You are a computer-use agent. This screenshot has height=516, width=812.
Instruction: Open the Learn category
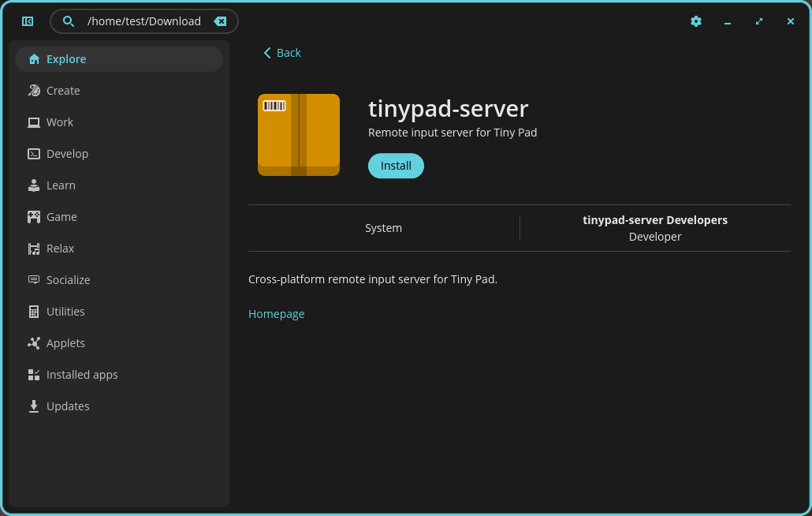pyautogui.click(x=119, y=185)
